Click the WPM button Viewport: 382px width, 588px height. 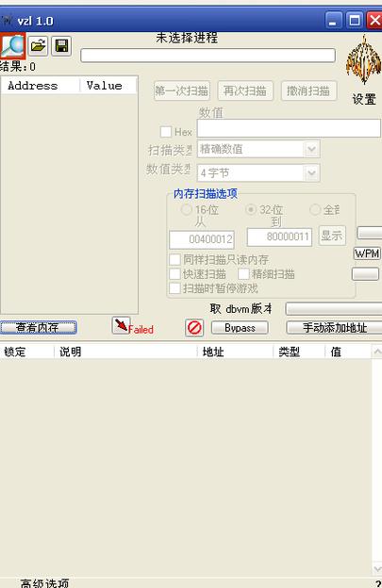[x=367, y=253]
